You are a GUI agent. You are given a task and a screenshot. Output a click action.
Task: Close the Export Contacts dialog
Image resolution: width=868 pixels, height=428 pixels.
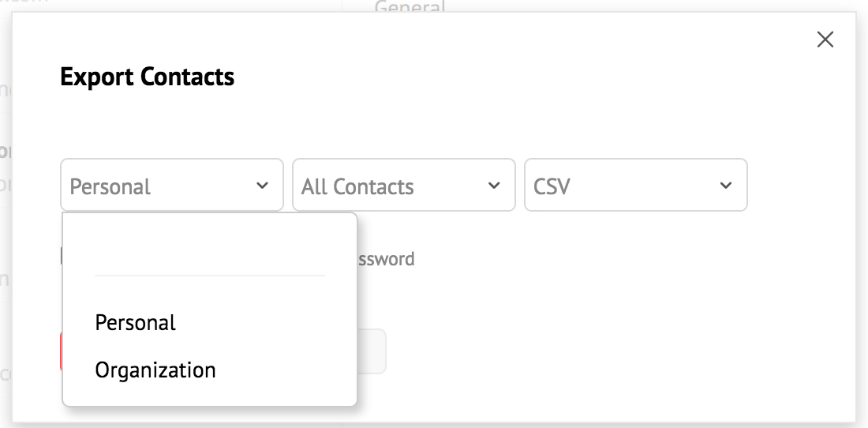click(x=825, y=39)
